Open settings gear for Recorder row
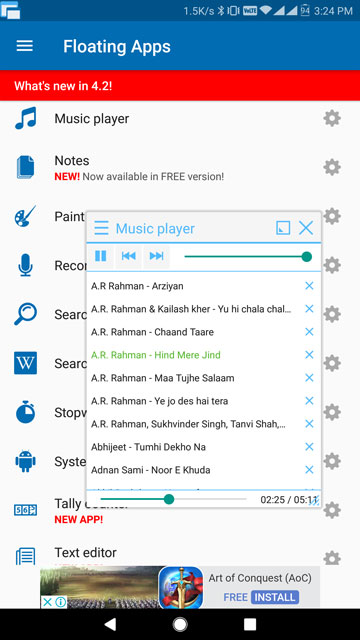 click(332, 265)
